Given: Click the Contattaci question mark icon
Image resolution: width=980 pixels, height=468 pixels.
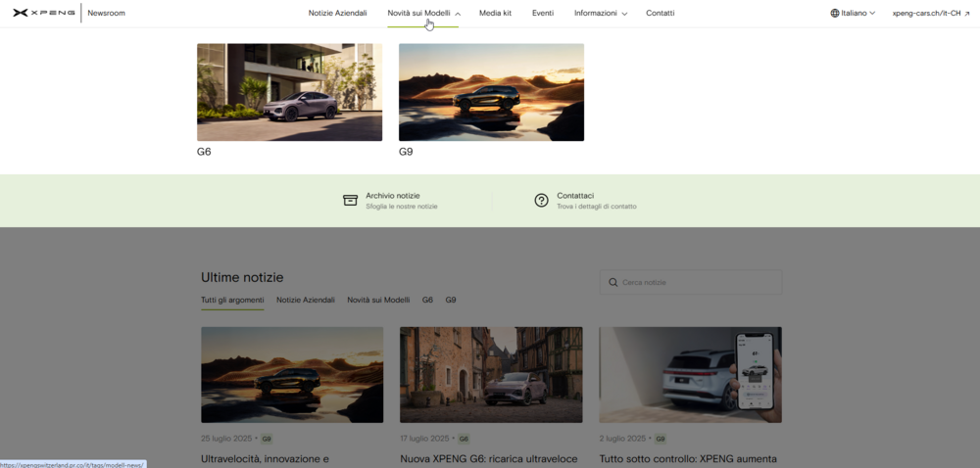Looking at the screenshot, I should point(541,201).
